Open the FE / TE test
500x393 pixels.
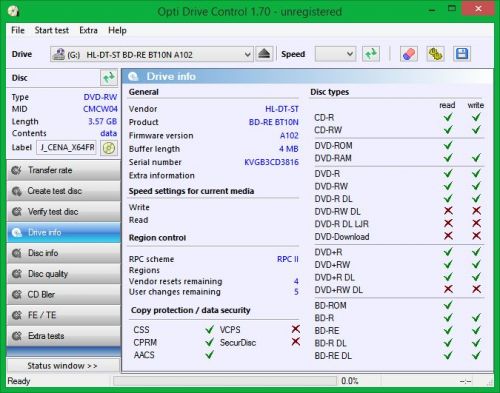(x=63, y=315)
